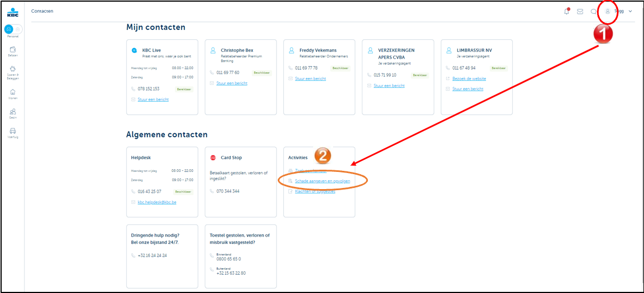Click phone icon beside +32 16 24 24 24
Screen dimensions: 644x293
click(133, 255)
